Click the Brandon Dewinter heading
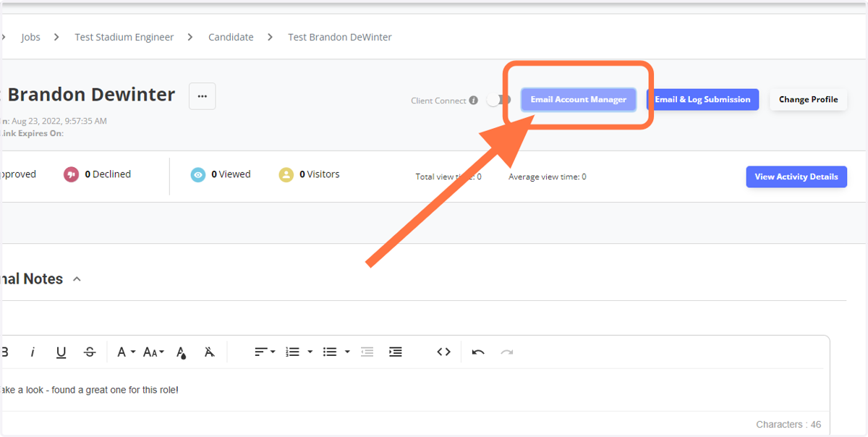The width and height of the screenshot is (868, 437). (x=91, y=95)
